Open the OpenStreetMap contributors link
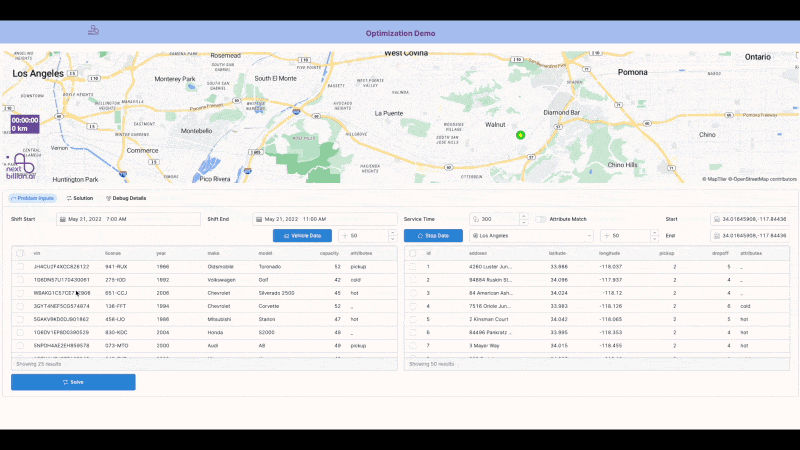The width and height of the screenshot is (800, 450). pyautogui.click(x=762, y=179)
